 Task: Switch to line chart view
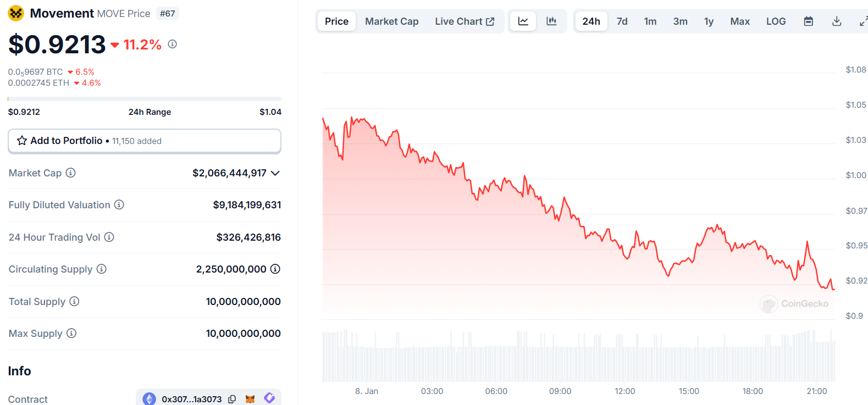pyautogui.click(x=523, y=21)
